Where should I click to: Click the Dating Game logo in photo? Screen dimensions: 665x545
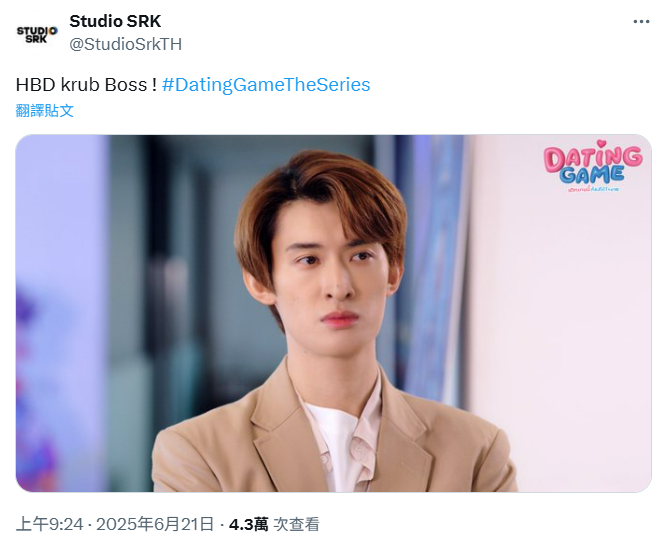593,166
